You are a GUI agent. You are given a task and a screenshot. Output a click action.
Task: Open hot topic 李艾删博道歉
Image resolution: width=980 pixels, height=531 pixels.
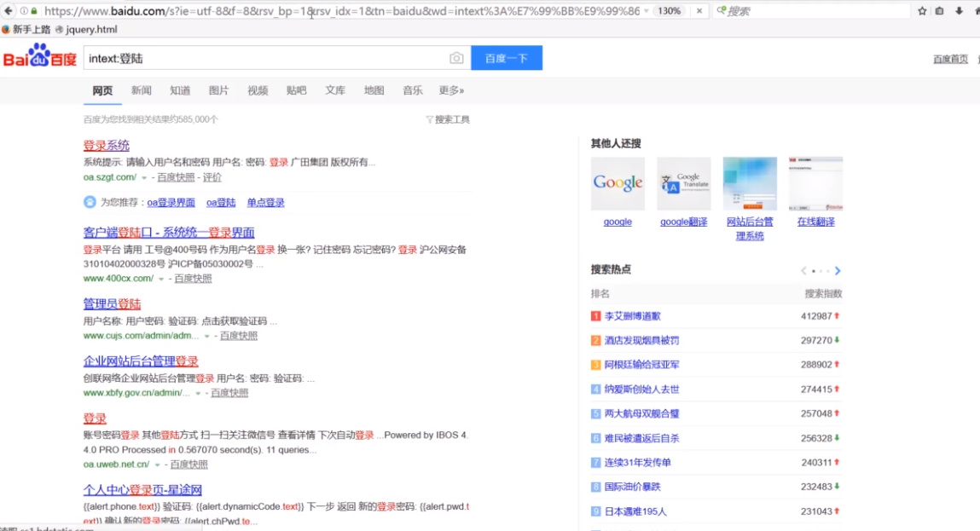click(x=633, y=316)
